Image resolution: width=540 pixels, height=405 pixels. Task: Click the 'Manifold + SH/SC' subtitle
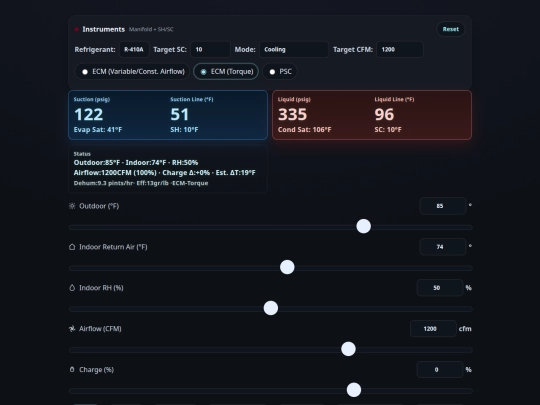[x=151, y=29]
